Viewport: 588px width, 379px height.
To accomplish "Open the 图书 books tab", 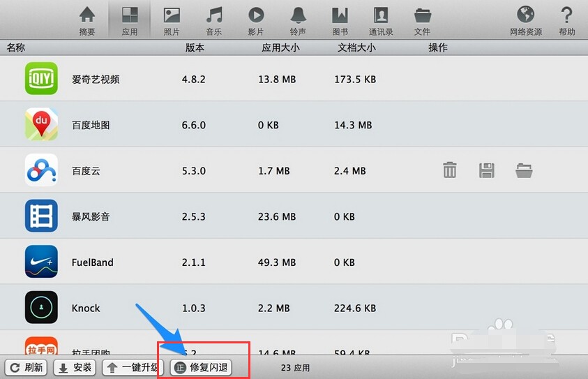I will (340, 21).
